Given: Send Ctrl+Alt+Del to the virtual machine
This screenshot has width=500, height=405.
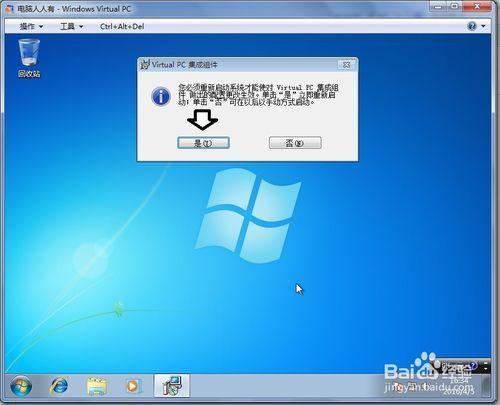Looking at the screenshot, I should coord(122,26).
